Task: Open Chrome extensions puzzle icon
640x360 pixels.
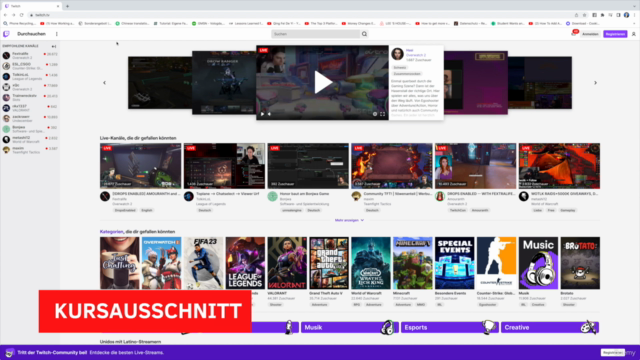Action: 602,15
